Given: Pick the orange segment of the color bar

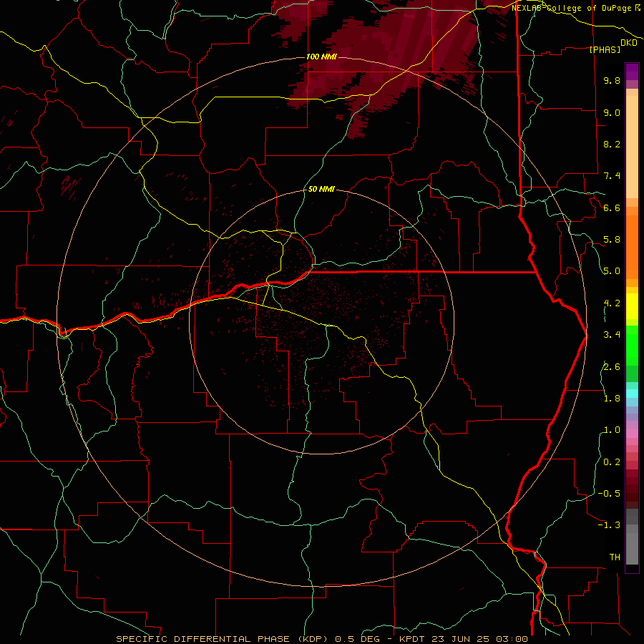Looking at the screenshot, I should click(x=632, y=246).
